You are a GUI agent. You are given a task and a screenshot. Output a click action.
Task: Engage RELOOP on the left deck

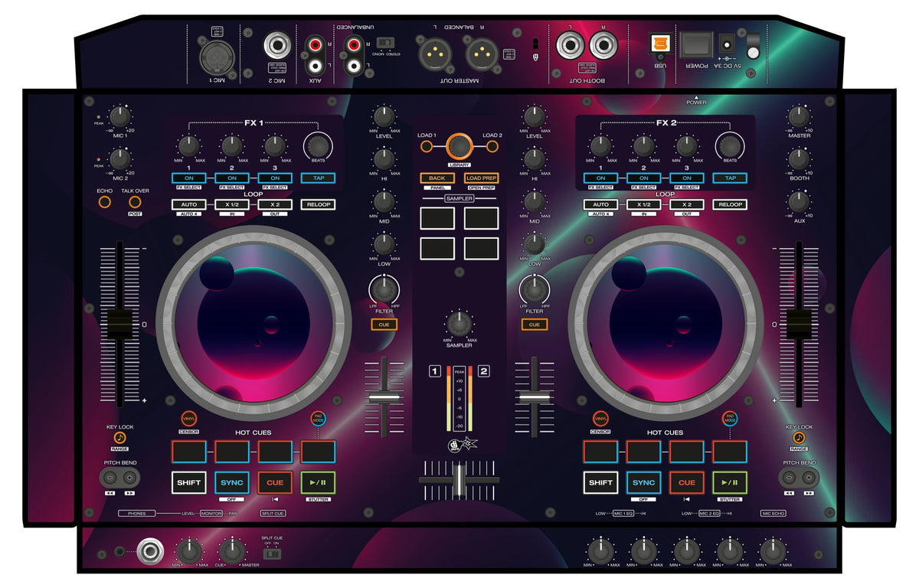pyautogui.click(x=318, y=204)
